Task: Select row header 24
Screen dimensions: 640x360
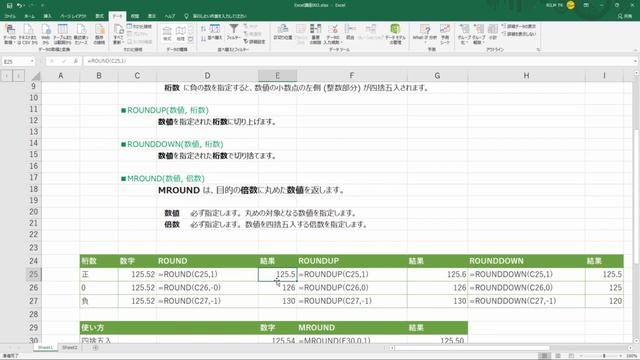Action: click(33, 261)
